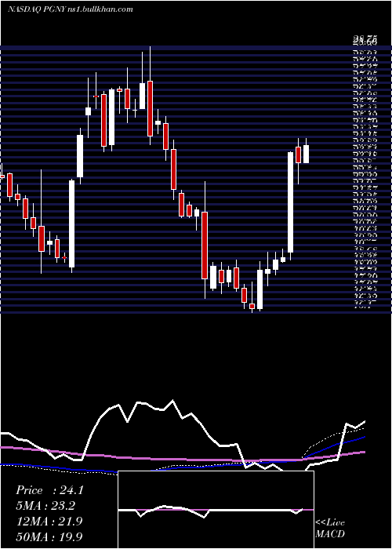Click the tall white candle before the final two
The height and width of the screenshot is (549, 392).
tap(291, 202)
